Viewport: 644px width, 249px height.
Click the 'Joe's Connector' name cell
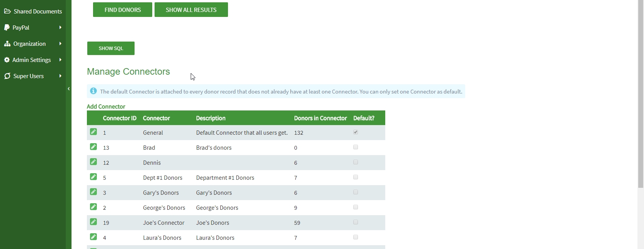pos(164,223)
